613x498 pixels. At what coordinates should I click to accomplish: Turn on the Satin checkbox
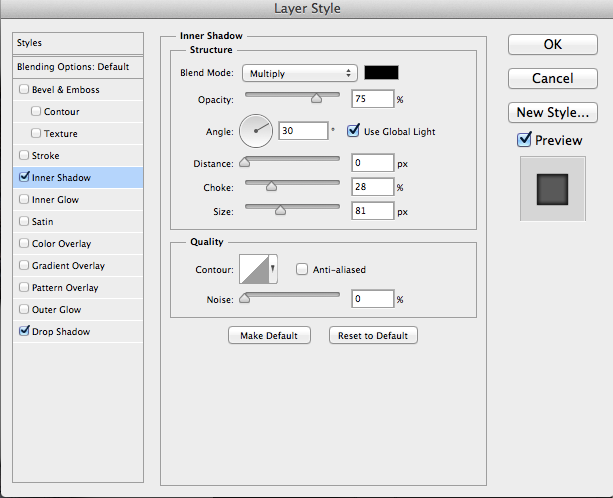(x=24, y=221)
